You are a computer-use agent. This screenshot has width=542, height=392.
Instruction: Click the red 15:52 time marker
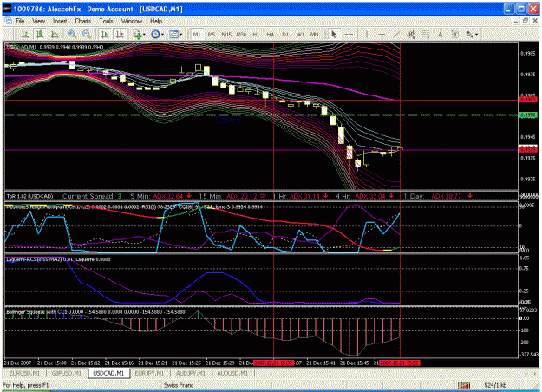pyautogui.click(x=399, y=363)
